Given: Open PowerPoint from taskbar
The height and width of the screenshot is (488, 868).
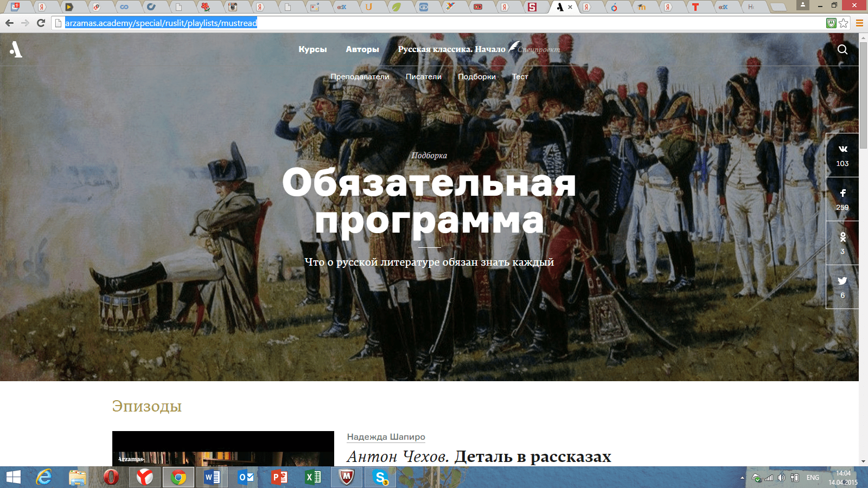Looking at the screenshot, I should pos(279,477).
